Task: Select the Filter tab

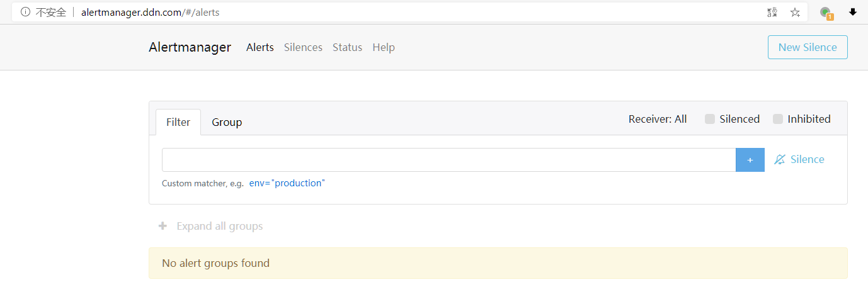Action: [x=178, y=122]
